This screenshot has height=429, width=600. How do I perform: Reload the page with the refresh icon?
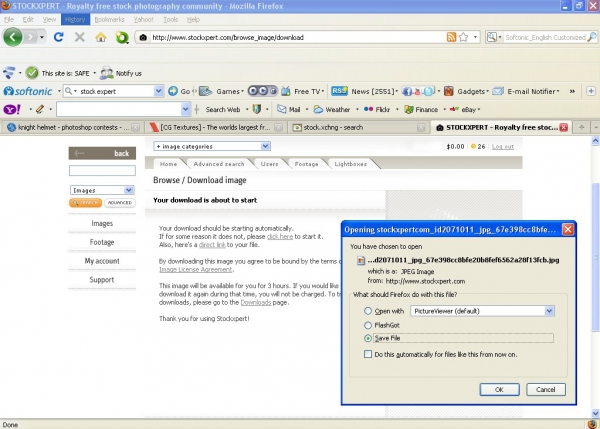[x=59, y=37]
